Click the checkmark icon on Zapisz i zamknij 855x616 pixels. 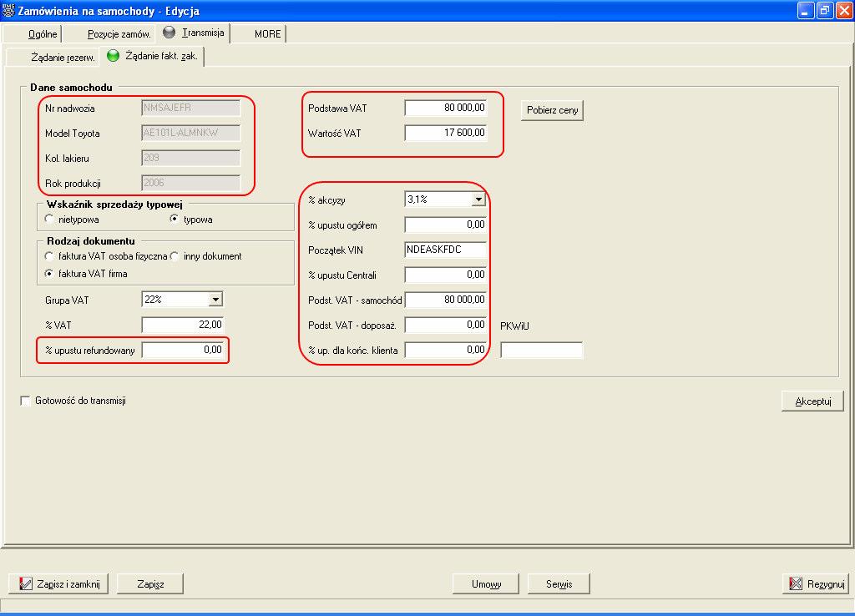click(26, 583)
